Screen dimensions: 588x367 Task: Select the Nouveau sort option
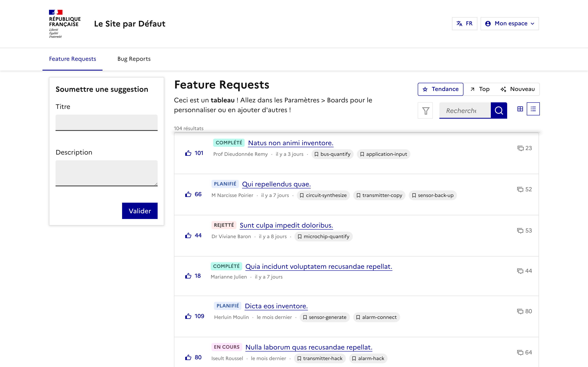[518, 89]
